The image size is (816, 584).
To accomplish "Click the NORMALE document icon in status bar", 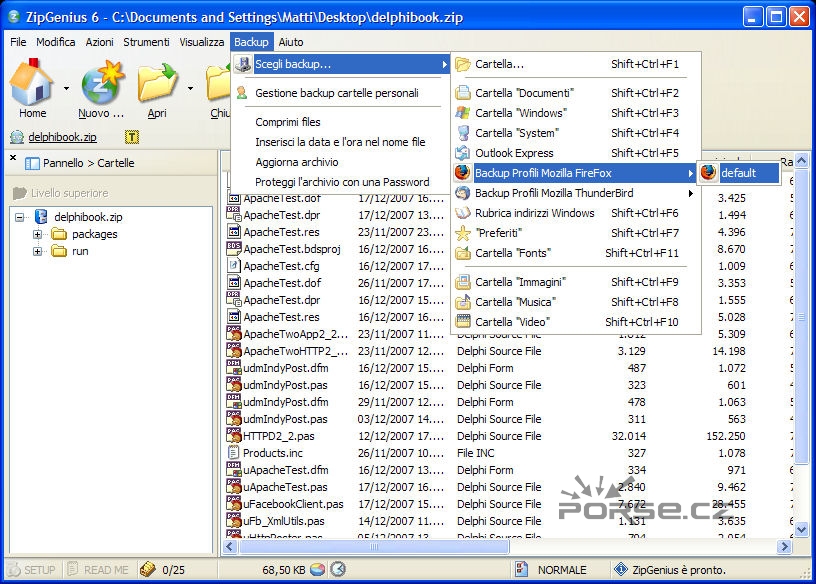I will pyautogui.click(x=521, y=569).
